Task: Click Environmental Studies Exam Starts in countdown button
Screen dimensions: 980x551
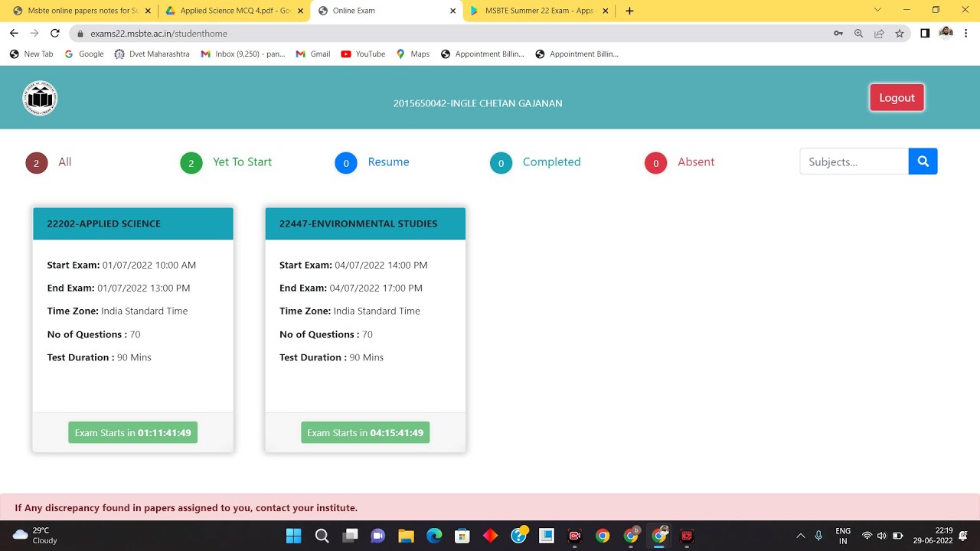Action: [365, 432]
